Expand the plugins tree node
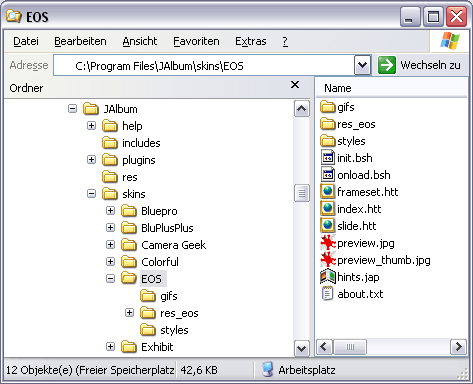 [x=91, y=160]
